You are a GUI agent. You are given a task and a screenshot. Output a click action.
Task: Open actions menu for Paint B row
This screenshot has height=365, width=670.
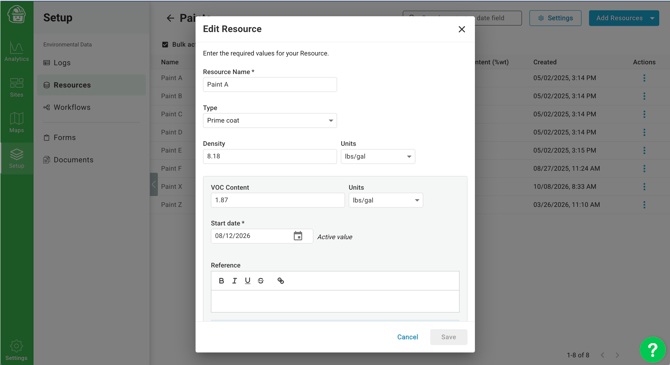[x=644, y=96]
